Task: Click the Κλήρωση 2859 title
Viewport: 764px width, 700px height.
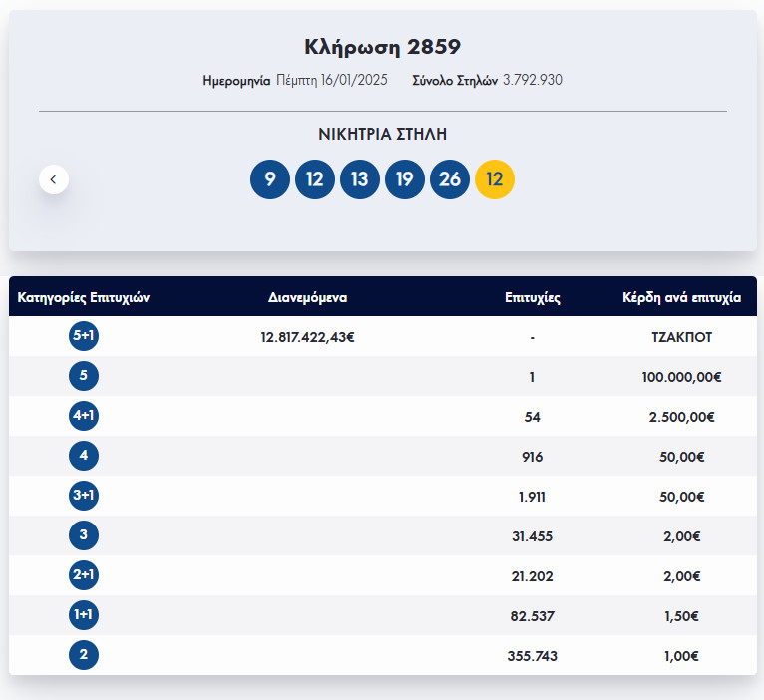Action: (x=382, y=47)
